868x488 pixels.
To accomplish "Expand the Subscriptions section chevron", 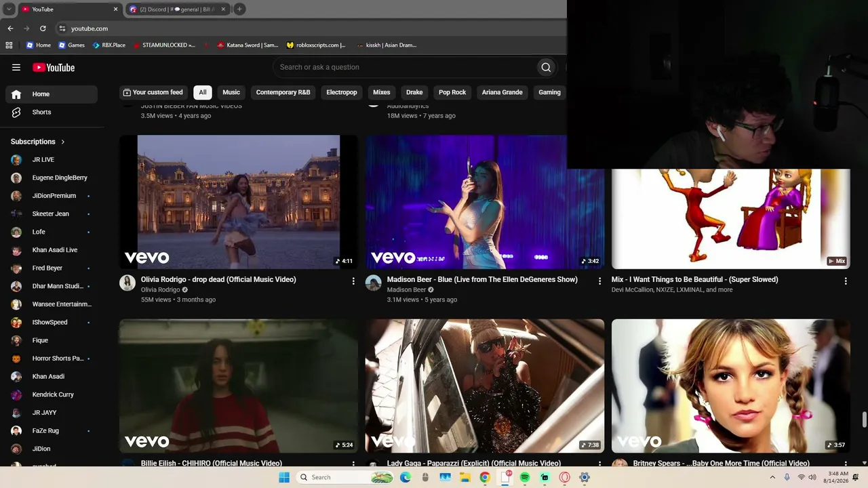I will coord(63,142).
